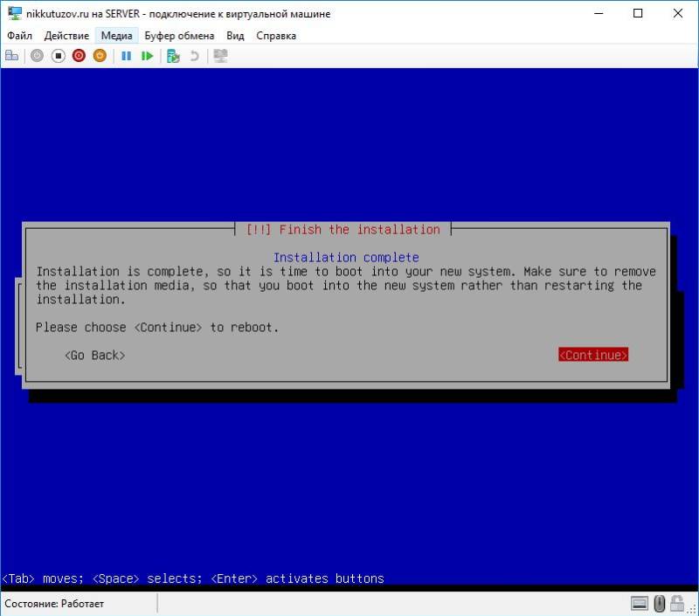Viewport: 699px width, 616px height.
Task: Click the Ctrl+Alt+Delete keyboard icon
Action: [x=12, y=55]
